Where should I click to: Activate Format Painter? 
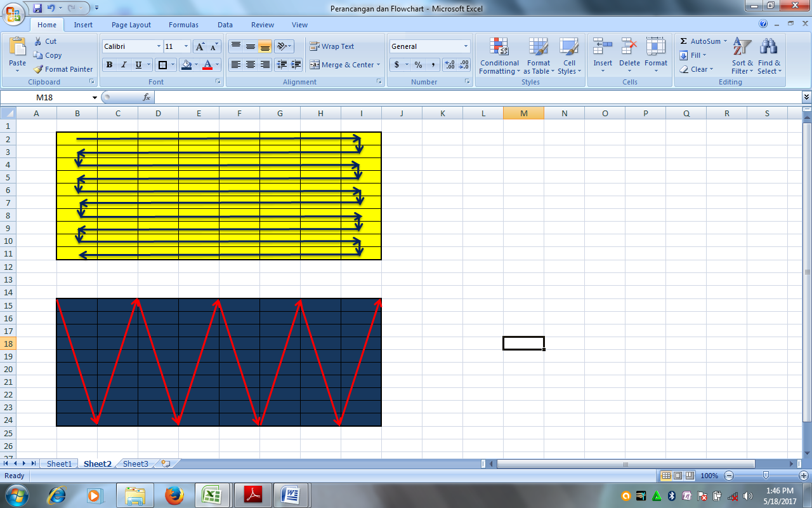point(63,69)
